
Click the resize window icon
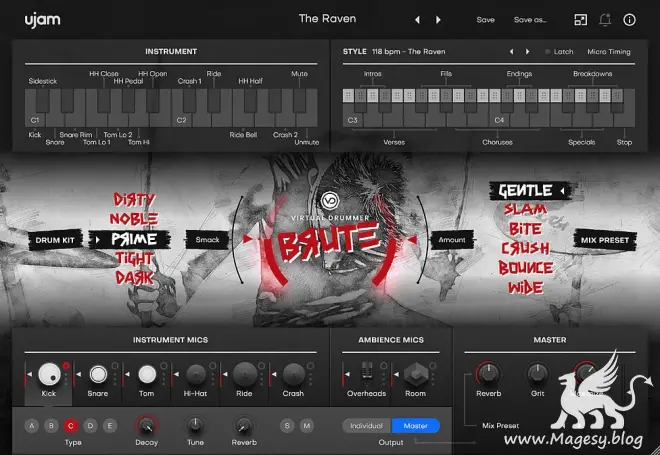(580, 20)
